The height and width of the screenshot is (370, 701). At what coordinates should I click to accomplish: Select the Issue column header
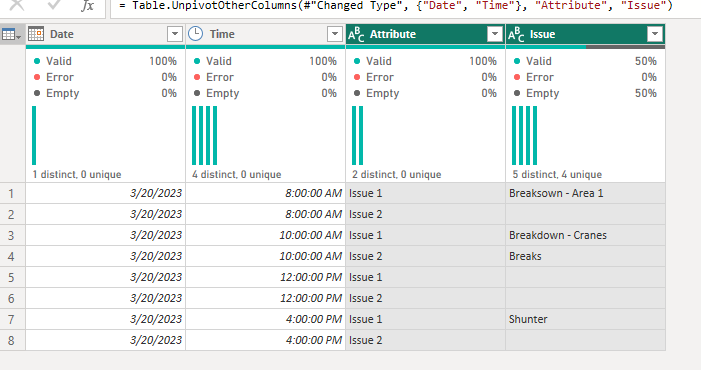tap(586, 34)
